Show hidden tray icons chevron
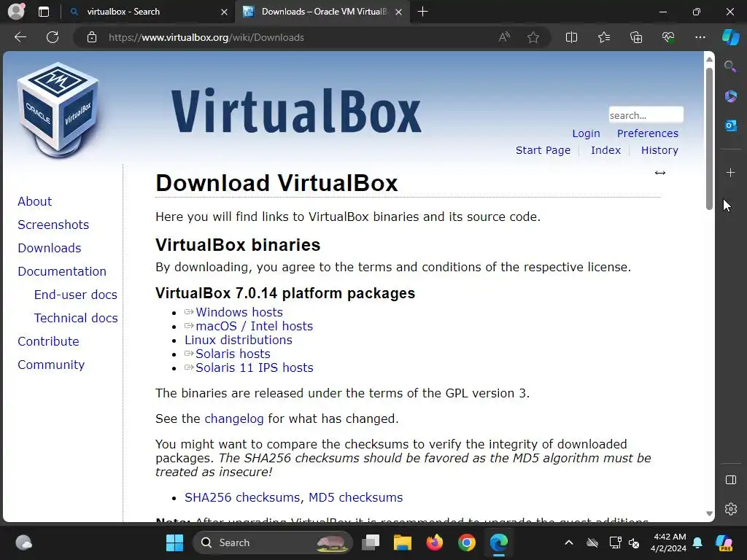747x560 pixels. tap(569, 542)
